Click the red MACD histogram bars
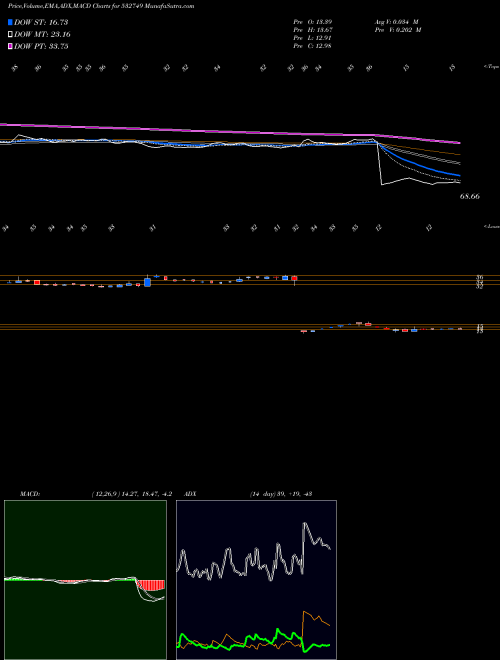 click(x=151, y=585)
